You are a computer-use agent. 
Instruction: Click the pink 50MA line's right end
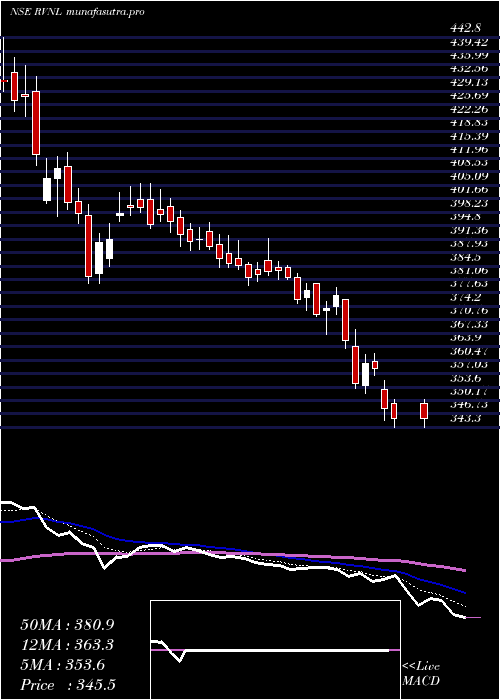[x=465, y=570]
